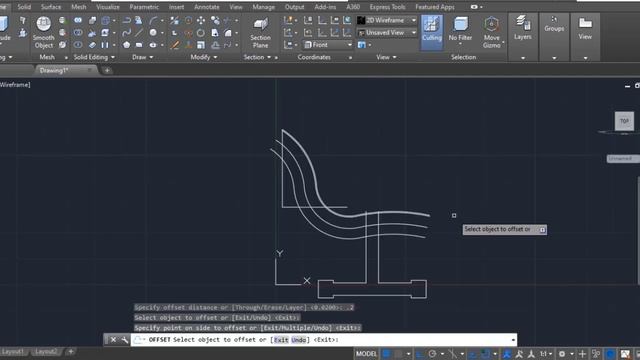640x360 pixels.
Task: Choose the Polyline tool in Draw panel
Action: (x=127, y=20)
